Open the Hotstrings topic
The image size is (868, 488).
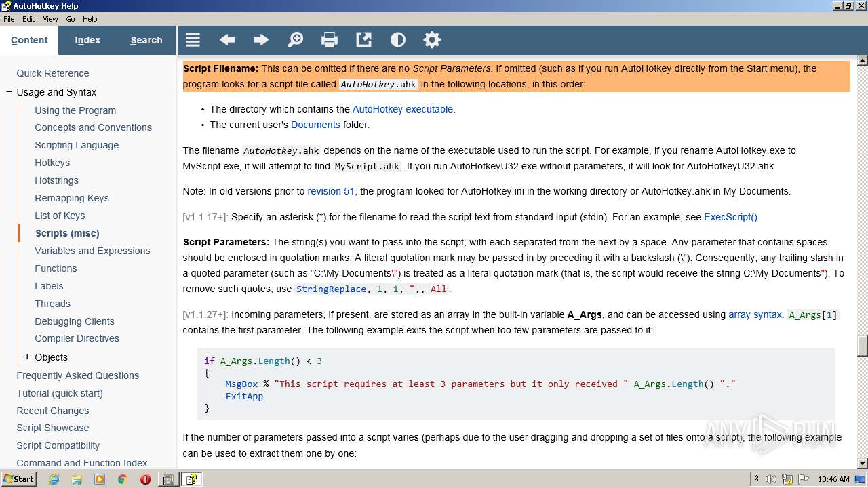(56, 180)
